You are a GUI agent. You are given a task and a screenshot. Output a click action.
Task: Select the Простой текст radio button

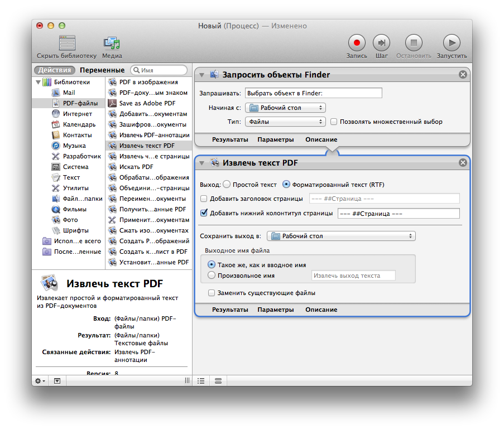point(227,185)
